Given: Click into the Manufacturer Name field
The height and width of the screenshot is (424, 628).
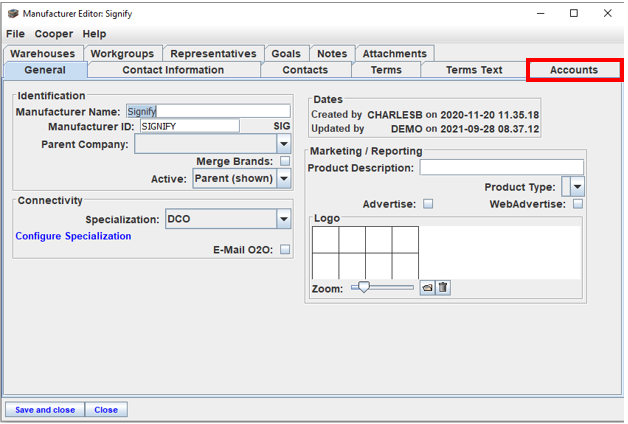Looking at the screenshot, I should (208, 111).
